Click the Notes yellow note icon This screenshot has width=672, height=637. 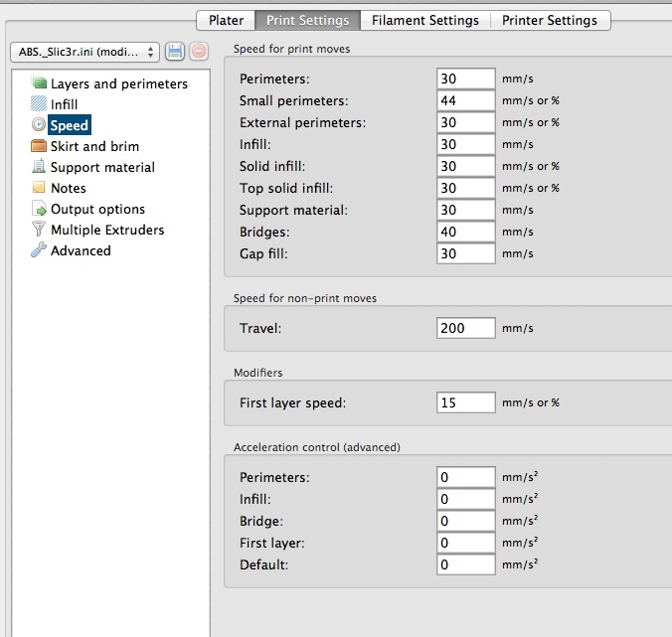click(39, 188)
